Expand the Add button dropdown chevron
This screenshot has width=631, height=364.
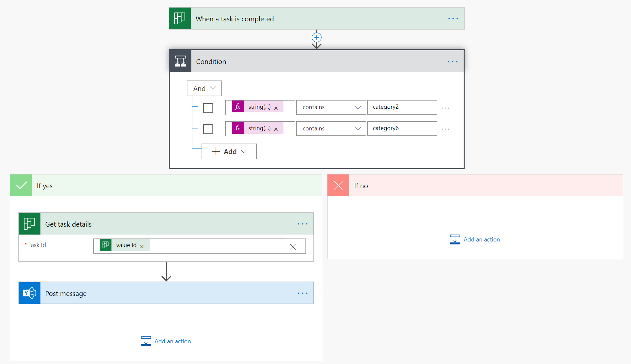(x=244, y=151)
